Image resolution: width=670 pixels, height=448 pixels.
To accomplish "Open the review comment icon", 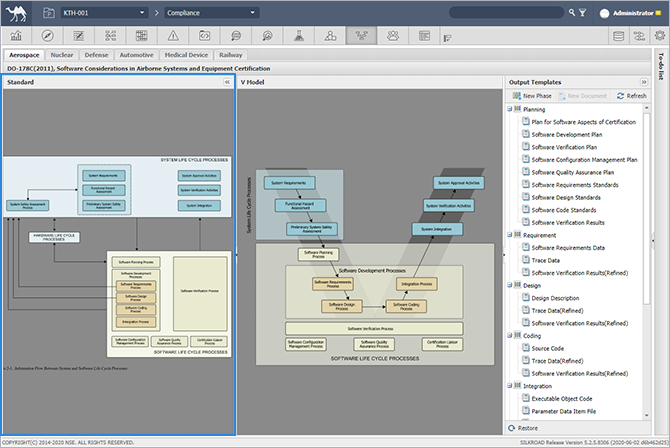I will click(x=236, y=36).
